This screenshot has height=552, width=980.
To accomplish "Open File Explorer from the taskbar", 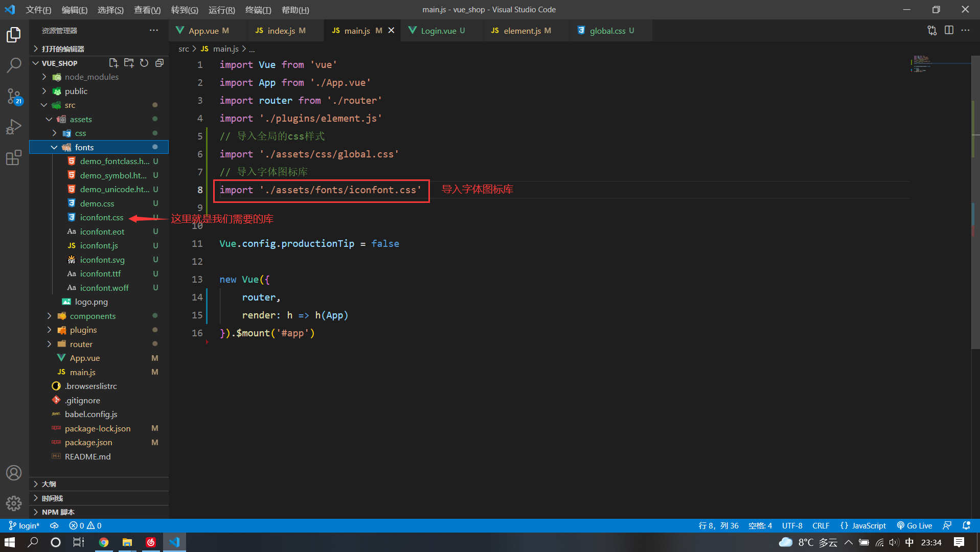I will [x=127, y=542].
